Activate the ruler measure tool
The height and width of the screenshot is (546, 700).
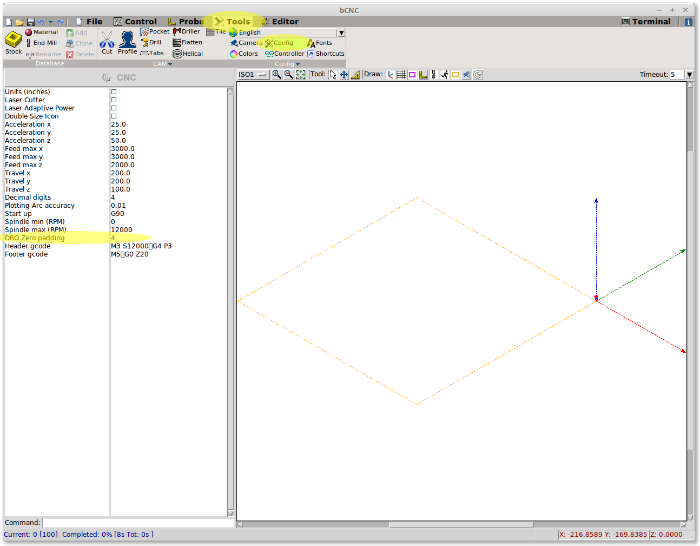tap(355, 75)
